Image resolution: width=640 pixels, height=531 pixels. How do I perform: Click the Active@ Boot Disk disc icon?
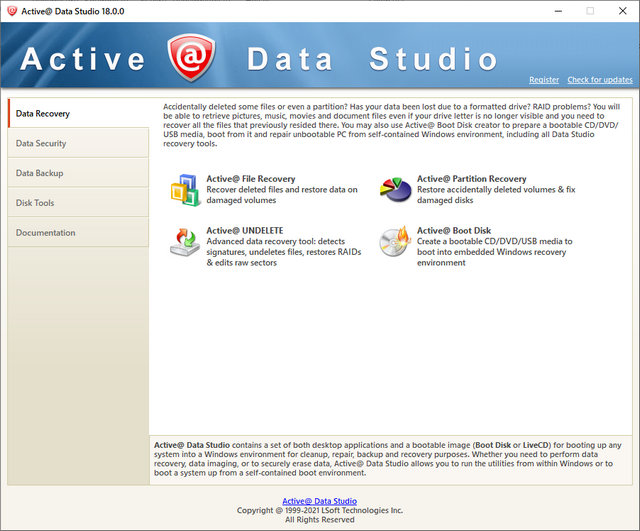click(395, 241)
